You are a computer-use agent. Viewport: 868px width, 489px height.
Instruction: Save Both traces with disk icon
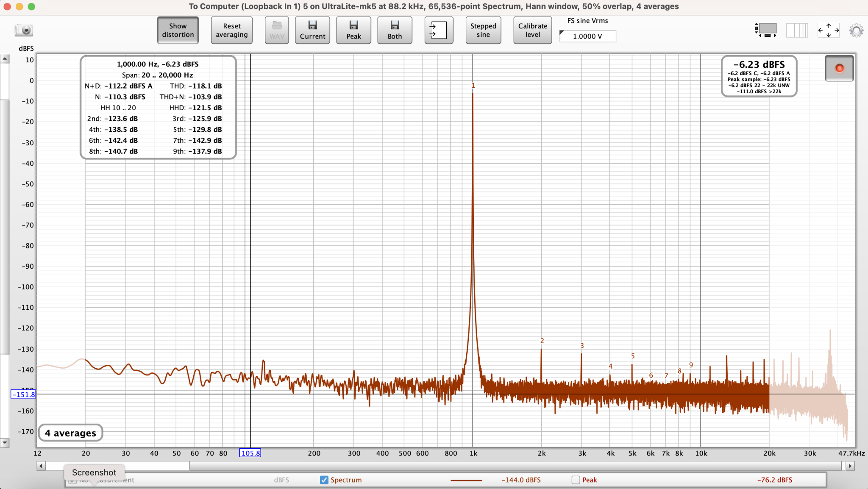click(395, 30)
